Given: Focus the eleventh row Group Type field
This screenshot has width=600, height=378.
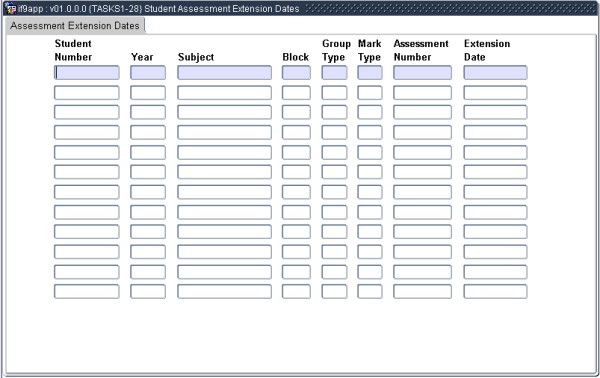Looking at the screenshot, I should (334, 272).
